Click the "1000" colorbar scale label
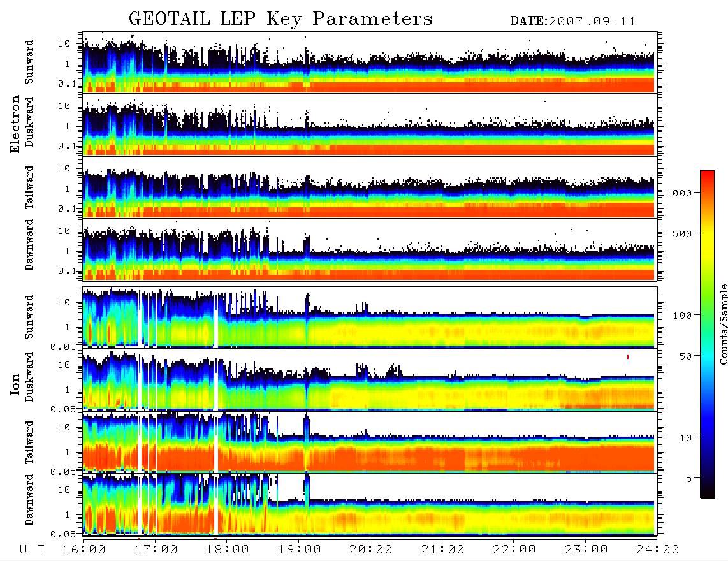728x561 pixels. (x=679, y=193)
